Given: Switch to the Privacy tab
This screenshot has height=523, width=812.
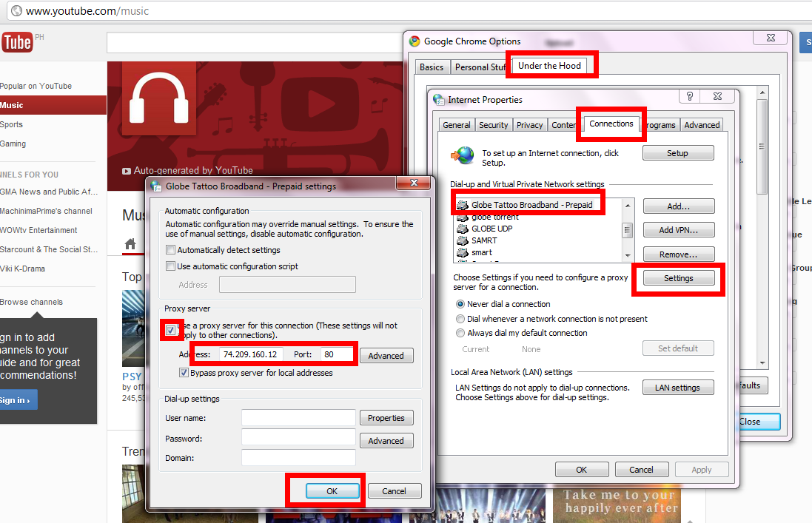Looking at the screenshot, I should click(x=529, y=125).
